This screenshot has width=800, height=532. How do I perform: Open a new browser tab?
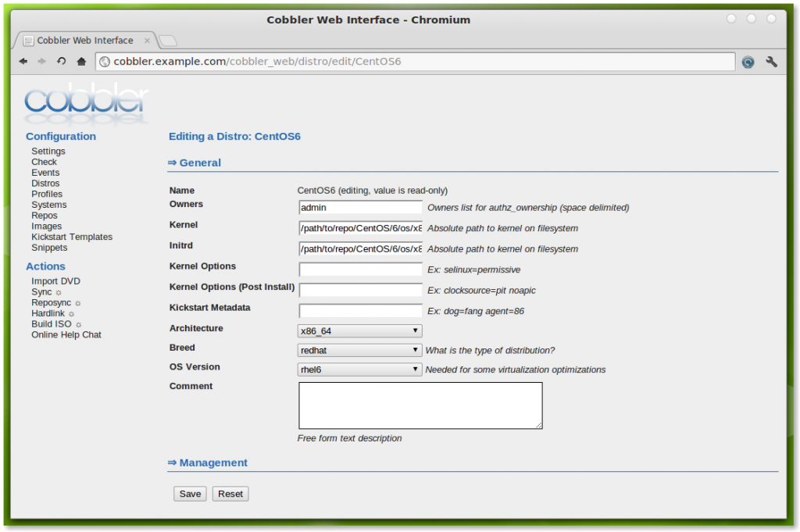[168, 41]
